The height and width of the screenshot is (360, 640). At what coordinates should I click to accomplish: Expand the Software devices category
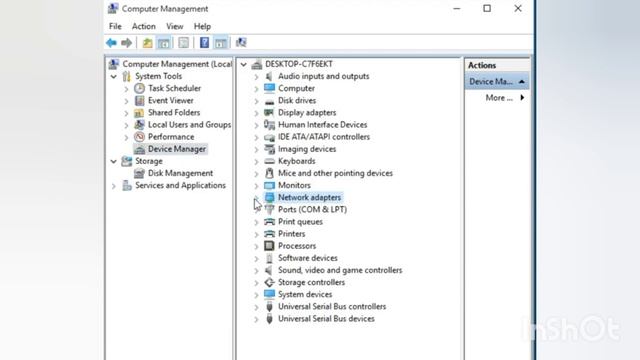coord(256,258)
